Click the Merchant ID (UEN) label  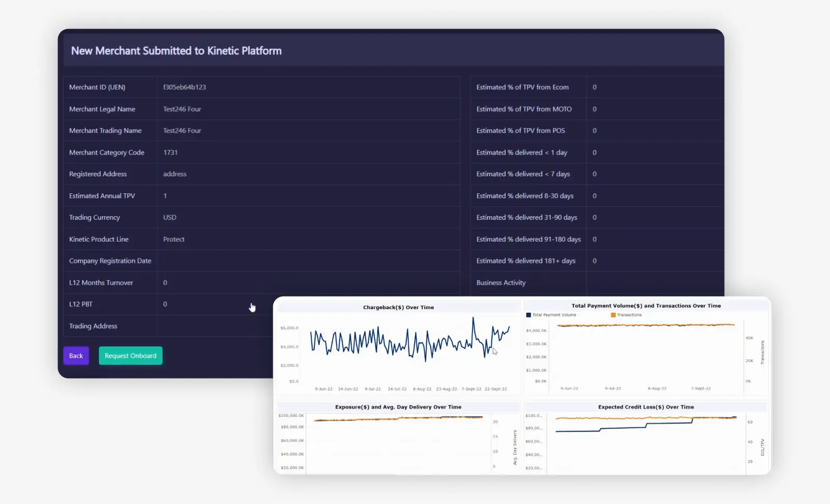point(97,87)
